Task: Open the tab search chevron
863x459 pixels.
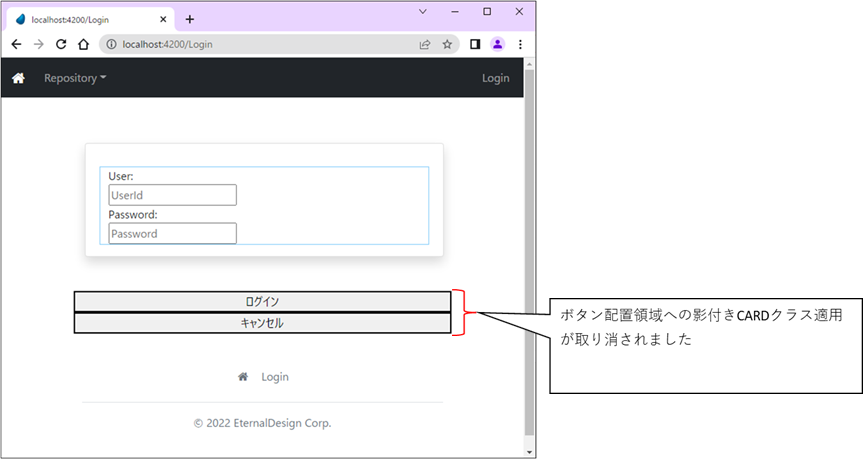Action: (x=423, y=12)
